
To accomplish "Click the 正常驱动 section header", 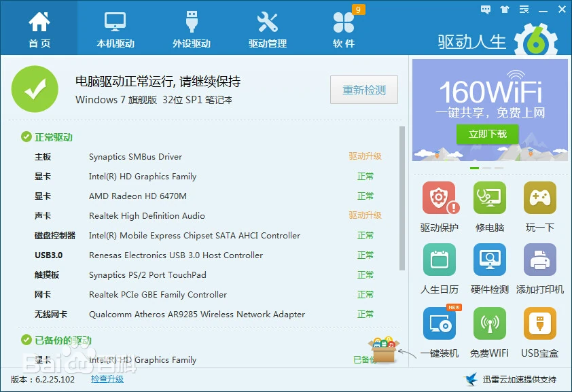I will pos(54,137).
